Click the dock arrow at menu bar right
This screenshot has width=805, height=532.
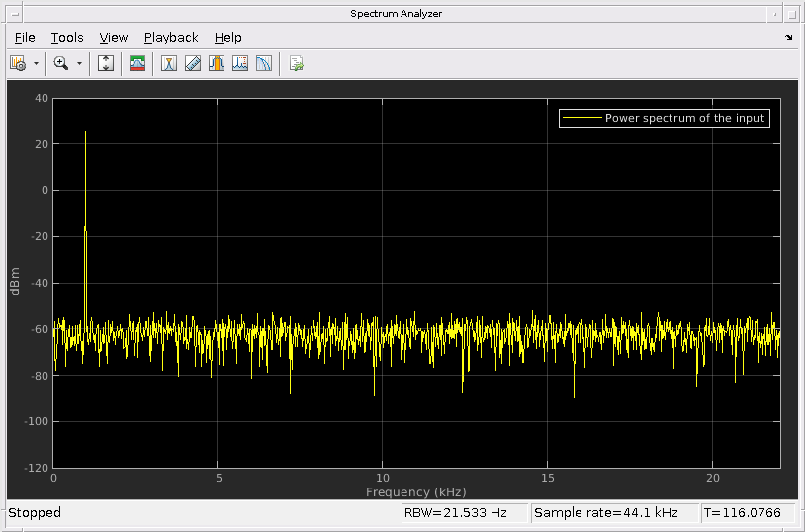click(789, 38)
